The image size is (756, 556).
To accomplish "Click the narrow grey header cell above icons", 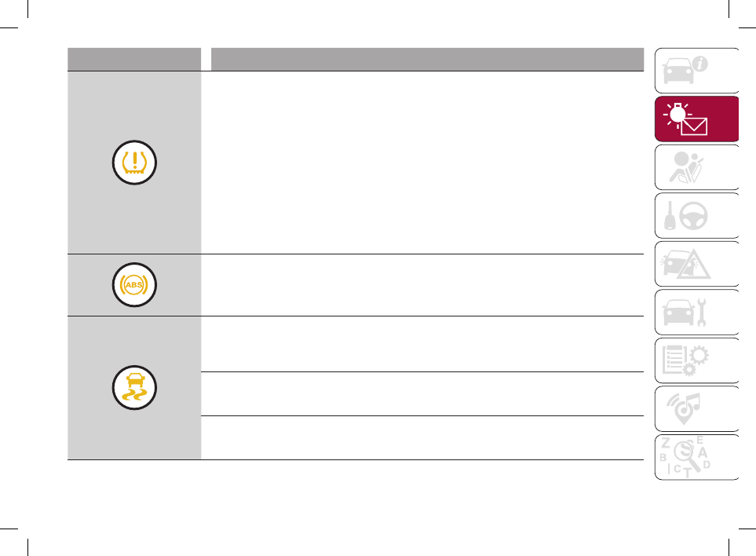I will pos(134,60).
